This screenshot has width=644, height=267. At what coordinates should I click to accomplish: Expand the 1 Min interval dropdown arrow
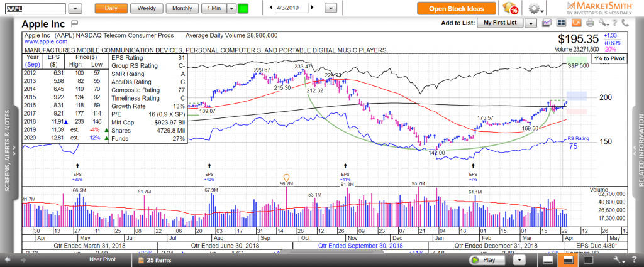pos(231,8)
